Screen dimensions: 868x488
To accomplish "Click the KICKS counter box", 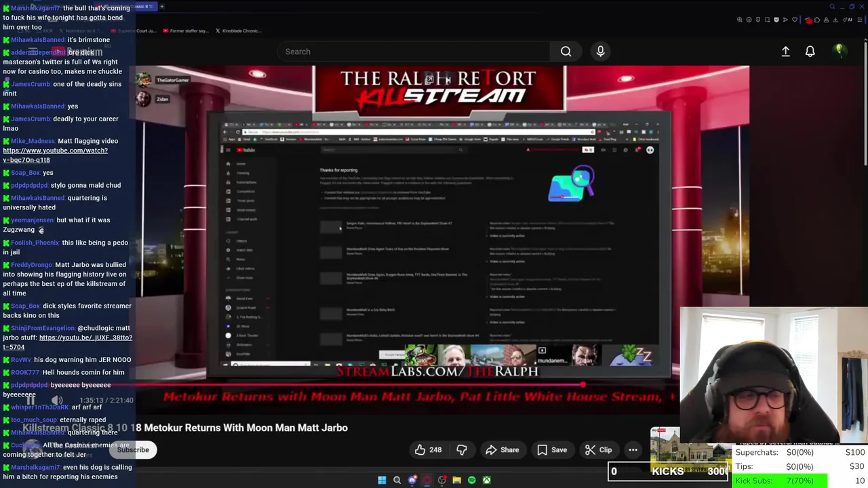I will point(669,472).
